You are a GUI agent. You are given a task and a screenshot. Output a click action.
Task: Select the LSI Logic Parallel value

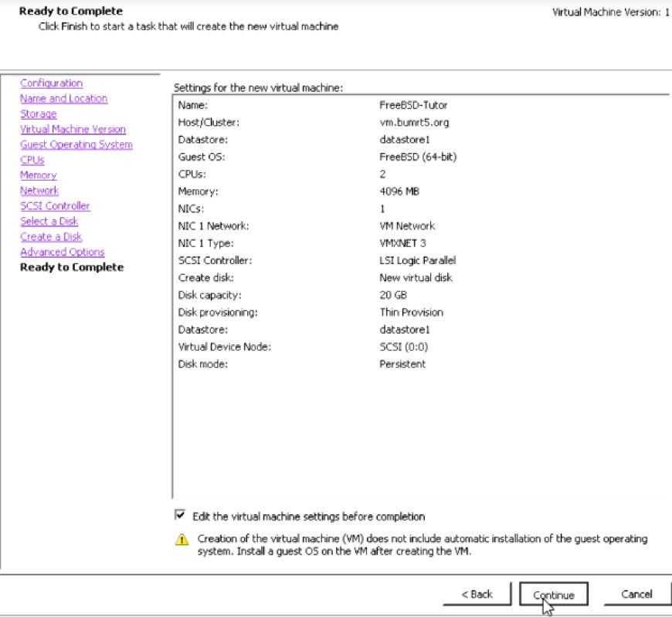click(x=418, y=260)
